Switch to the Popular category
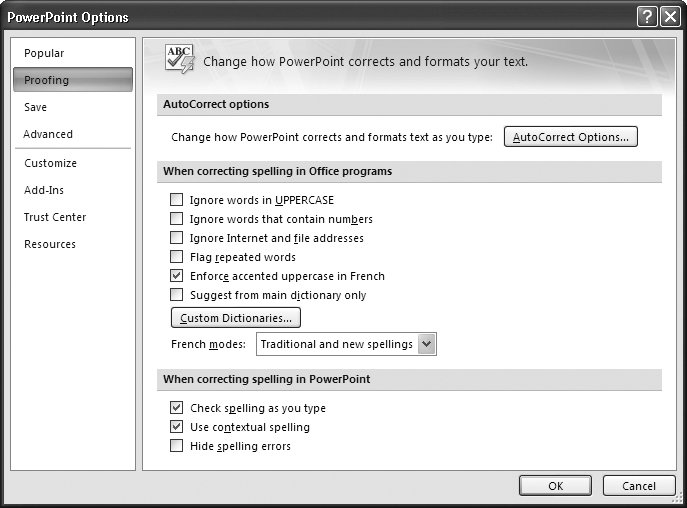The height and width of the screenshot is (508, 687). tap(44, 53)
